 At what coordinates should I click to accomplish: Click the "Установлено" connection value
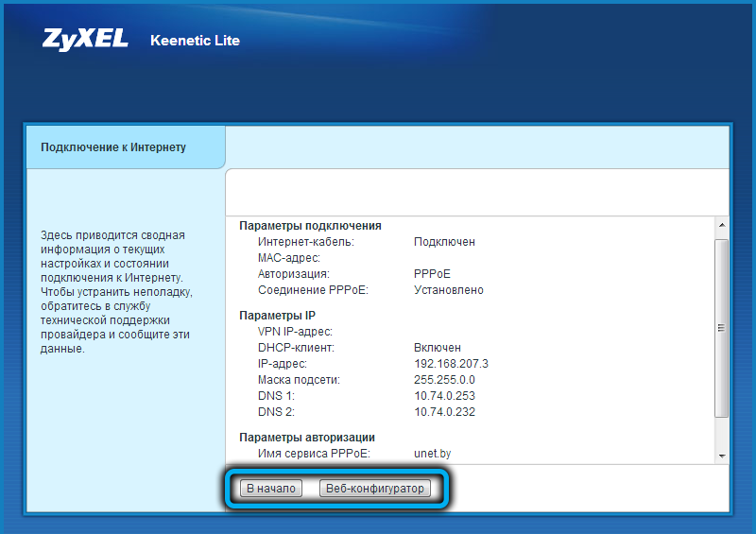pyautogui.click(x=448, y=290)
